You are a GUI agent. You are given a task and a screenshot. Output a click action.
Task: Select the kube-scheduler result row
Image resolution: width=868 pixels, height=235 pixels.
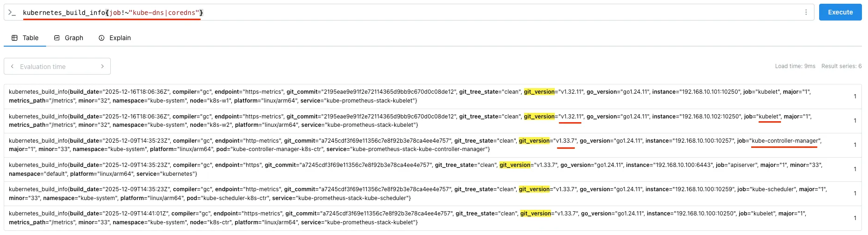[x=433, y=194]
